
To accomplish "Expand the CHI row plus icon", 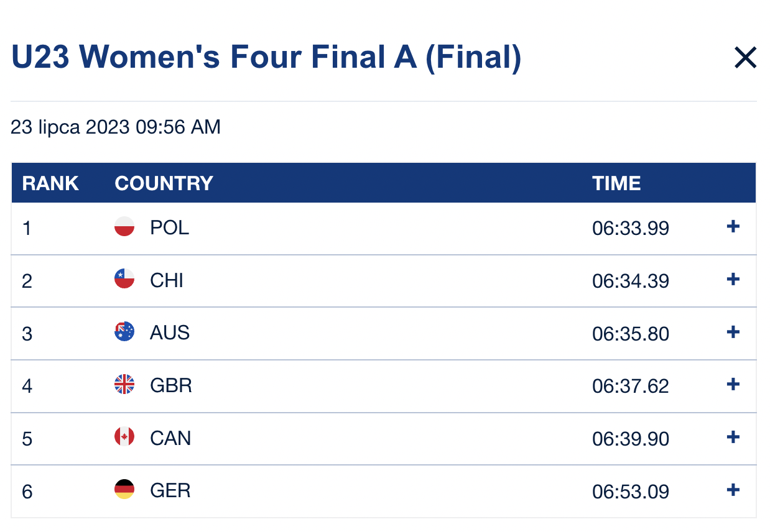I will [733, 280].
